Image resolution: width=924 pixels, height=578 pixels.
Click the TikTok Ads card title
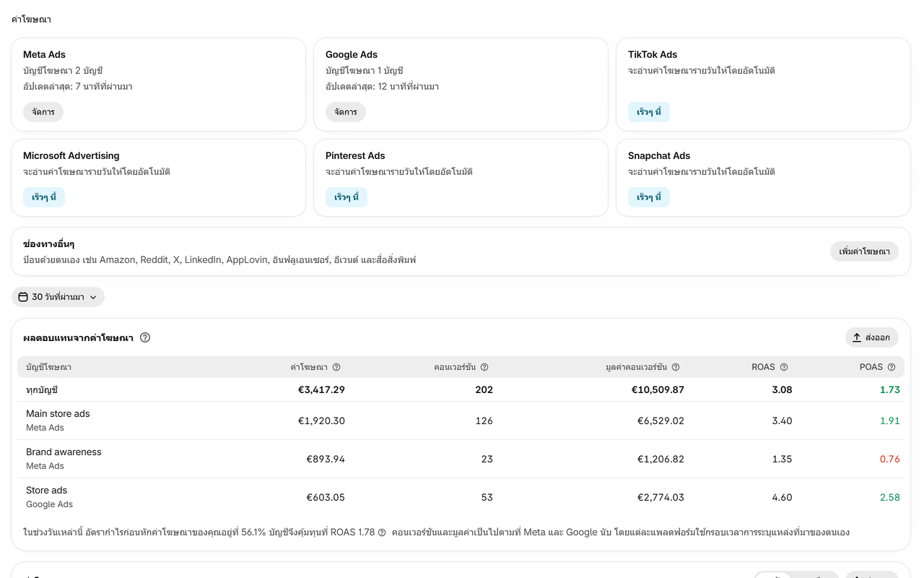point(653,54)
